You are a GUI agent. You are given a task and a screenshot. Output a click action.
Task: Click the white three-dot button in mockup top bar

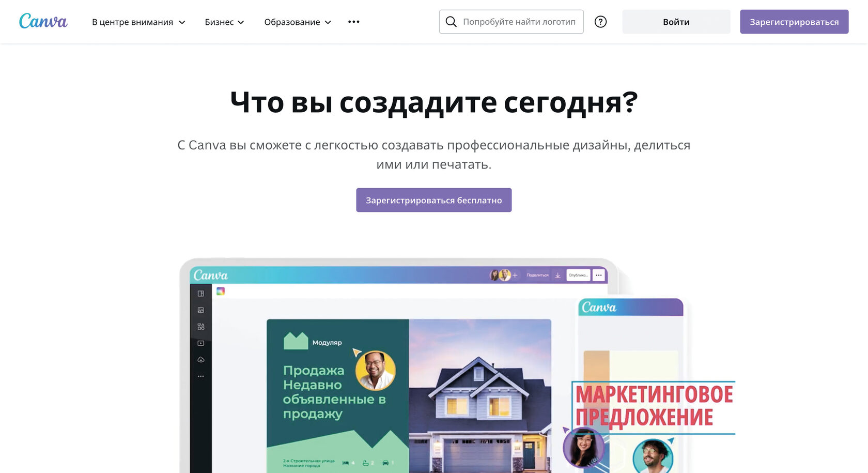point(599,276)
